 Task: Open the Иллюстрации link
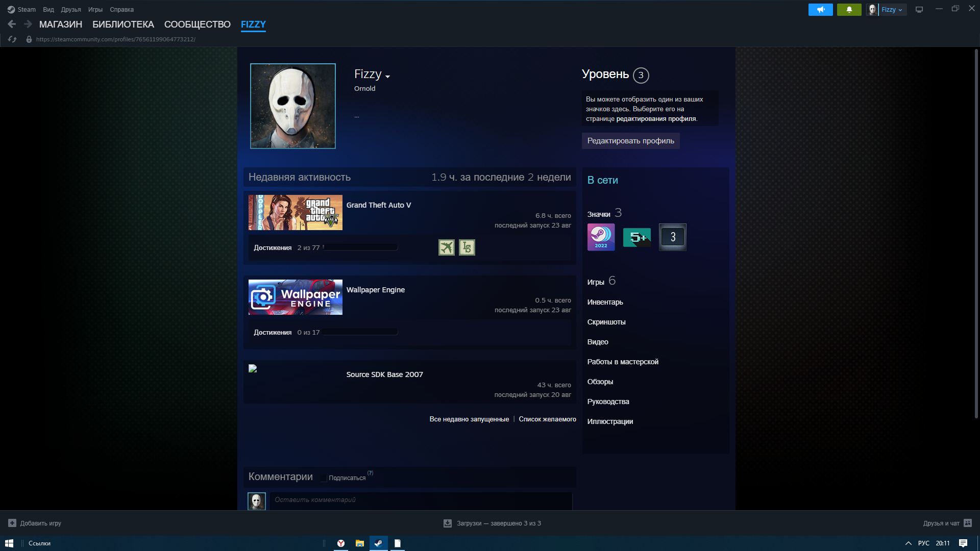pyautogui.click(x=610, y=421)
